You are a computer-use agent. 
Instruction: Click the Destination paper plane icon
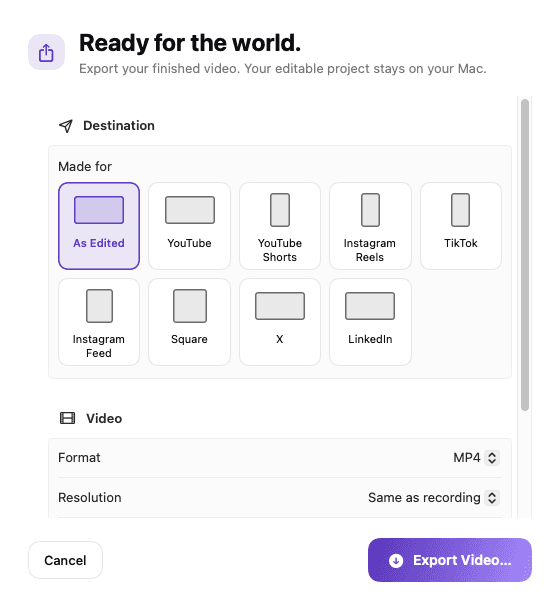[x=66, y=126]
